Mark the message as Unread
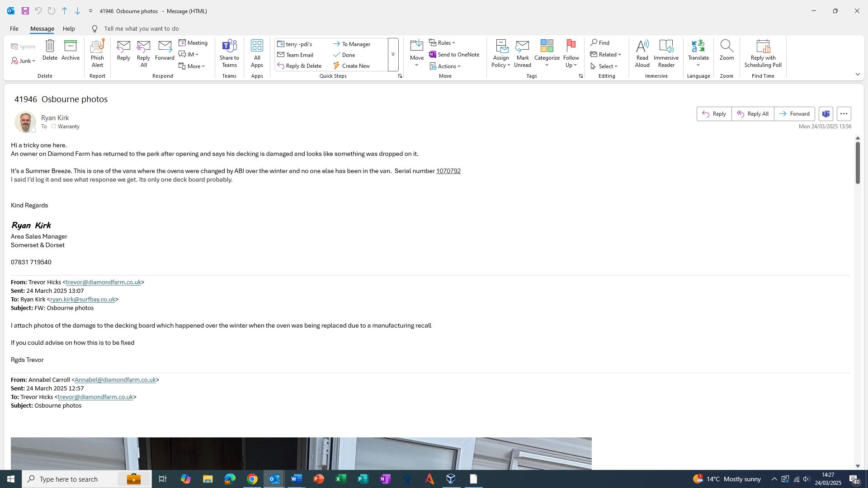 [522, 53]
